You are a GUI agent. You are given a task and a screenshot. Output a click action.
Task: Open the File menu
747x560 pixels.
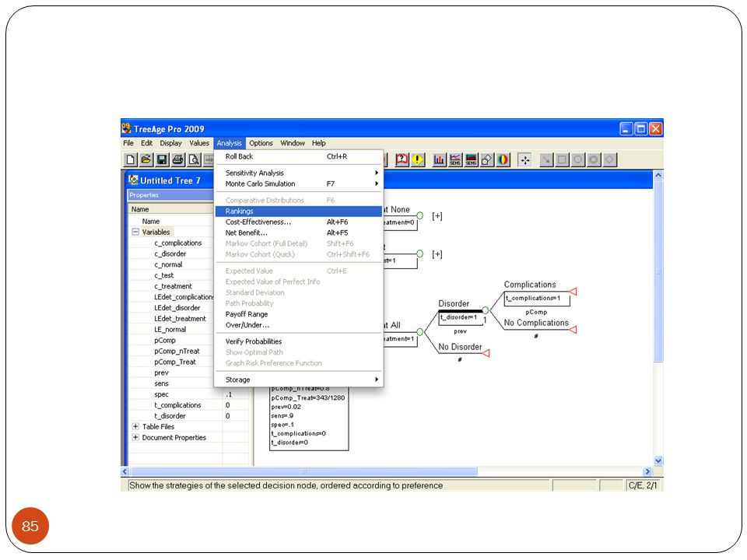(128, 143)
